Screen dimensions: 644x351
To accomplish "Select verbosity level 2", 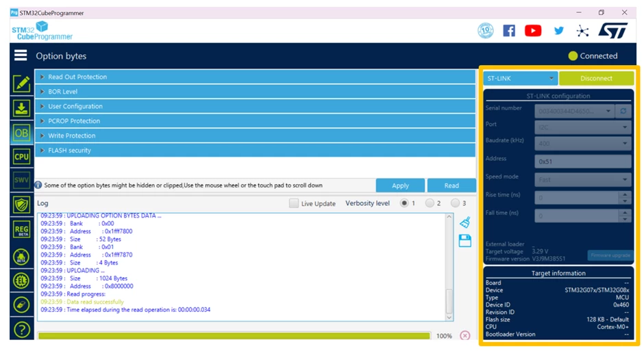I will pyautogui.click(x=430, y=203).
